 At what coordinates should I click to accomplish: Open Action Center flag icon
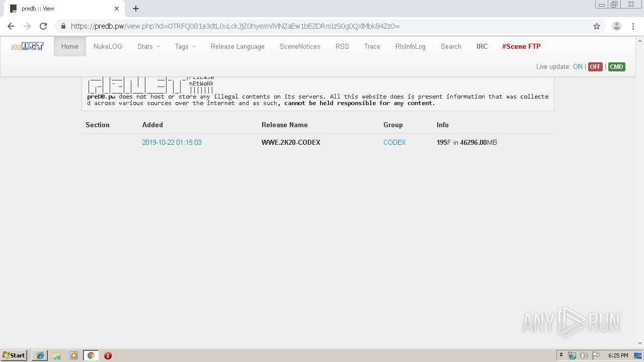pyautogui.click(x=596, y=355)
